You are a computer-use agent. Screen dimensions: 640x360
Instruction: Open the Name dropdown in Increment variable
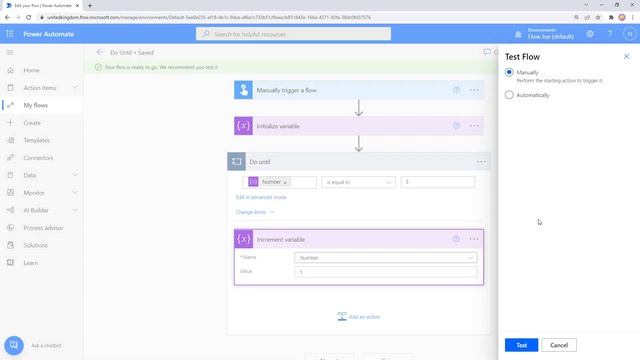[386, 258]
